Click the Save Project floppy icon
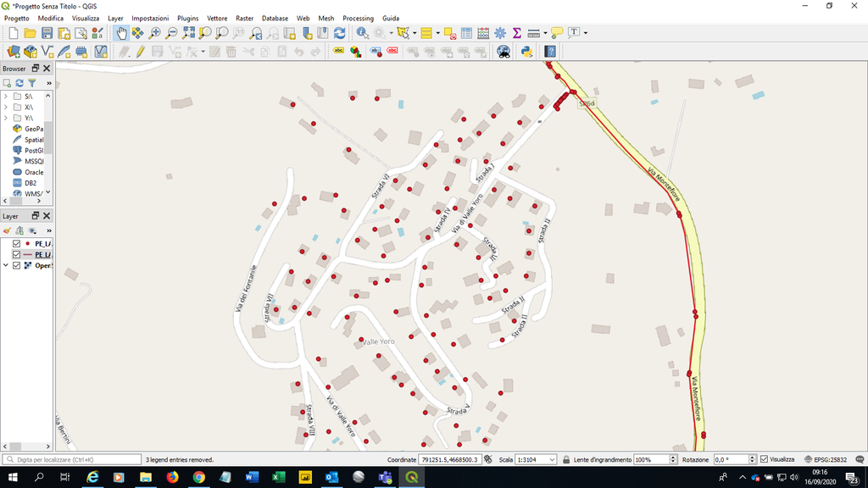Screen dimensions: 868x488 [x=47, y=33]
